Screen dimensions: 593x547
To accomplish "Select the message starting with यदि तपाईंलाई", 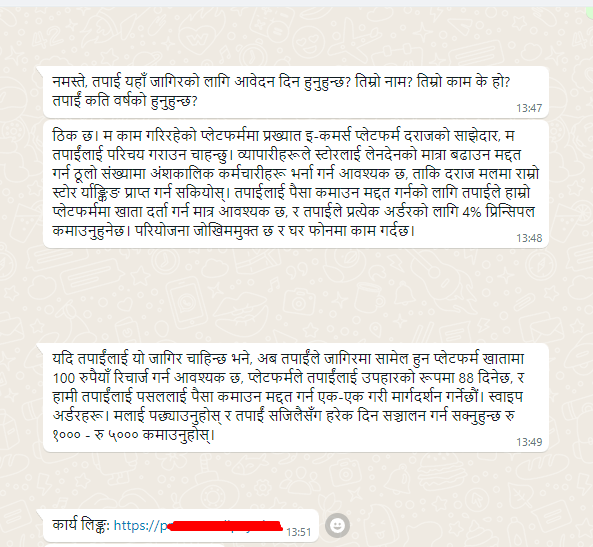I will pyautogui.click(x=296, y=398).
